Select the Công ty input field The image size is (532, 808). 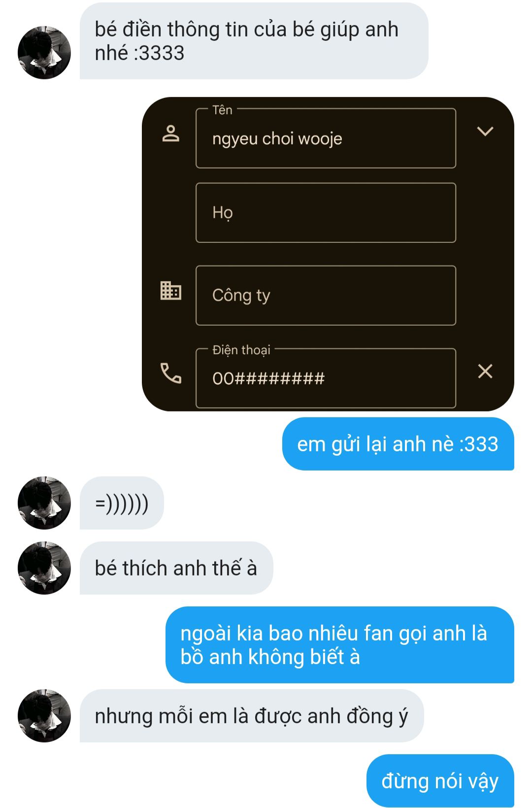(x=326, y=296)
